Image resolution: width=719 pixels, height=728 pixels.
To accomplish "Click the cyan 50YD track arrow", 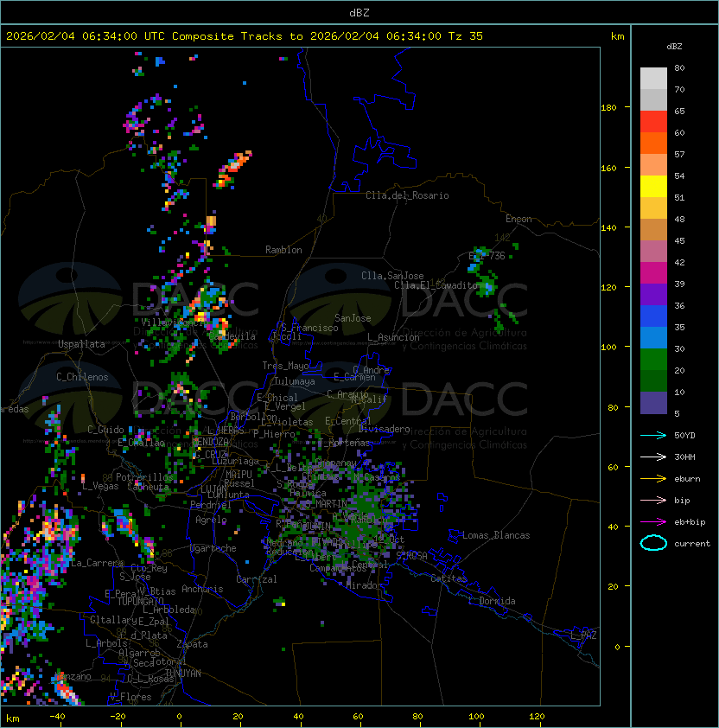I will [653, 435].
